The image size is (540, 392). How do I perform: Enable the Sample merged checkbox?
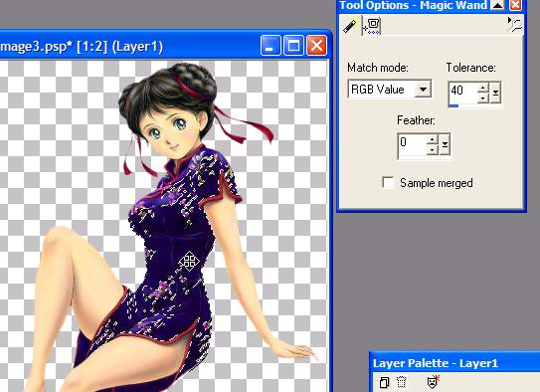click(388, 182)
